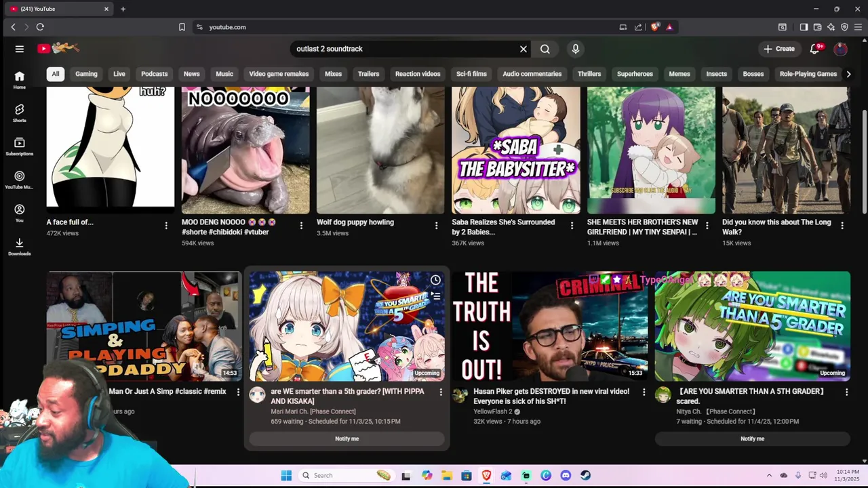Select the Podcasts filter chip
The image size is (868, 488).
pyautogui.click(x=154, y=74)
